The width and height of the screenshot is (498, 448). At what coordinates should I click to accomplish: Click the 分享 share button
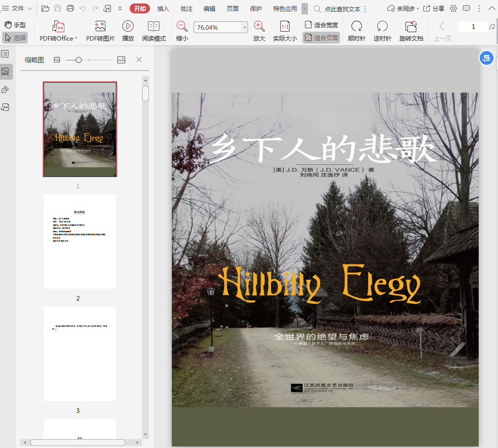tap(434, 8)
